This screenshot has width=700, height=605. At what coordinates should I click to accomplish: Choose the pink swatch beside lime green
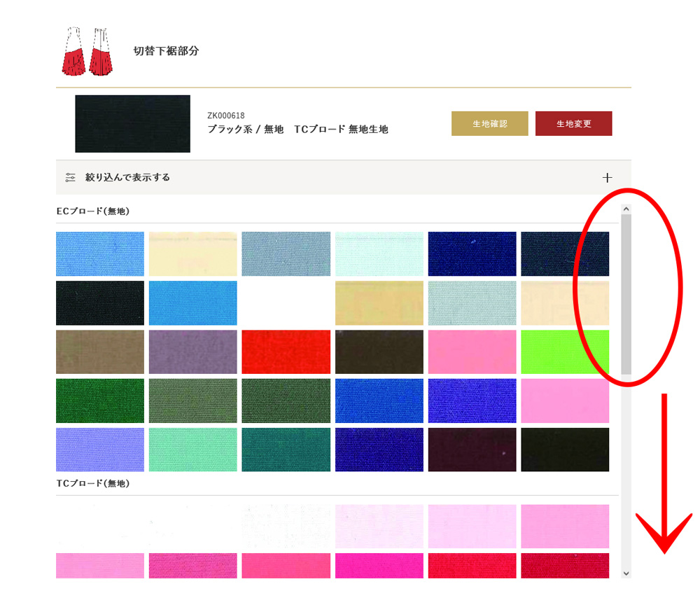pyautogui.click(x=472, y=352)
